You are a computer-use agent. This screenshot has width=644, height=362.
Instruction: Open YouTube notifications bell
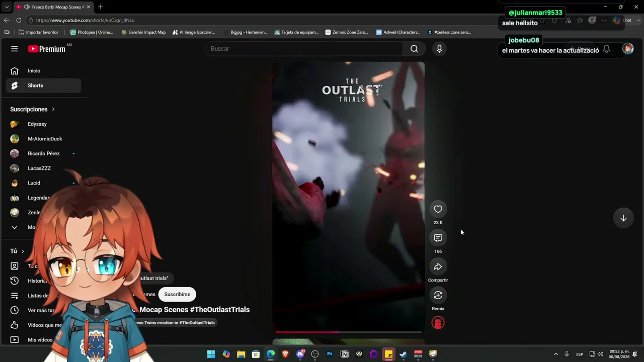click(606, 49)
